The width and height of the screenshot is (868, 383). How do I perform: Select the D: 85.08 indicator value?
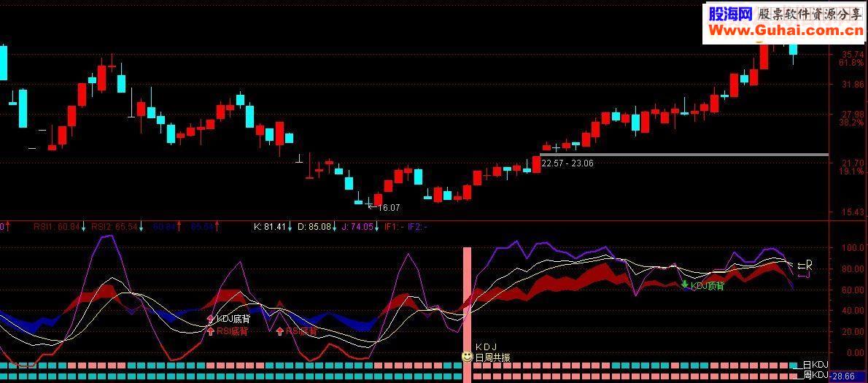point(314,226)
